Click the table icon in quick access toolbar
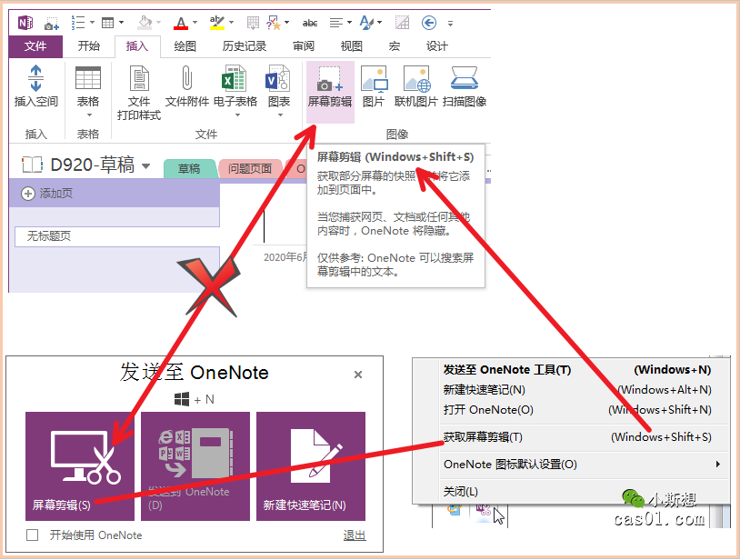Image resolution: width=740 pixels, height=560 pixels. [108, 23]
